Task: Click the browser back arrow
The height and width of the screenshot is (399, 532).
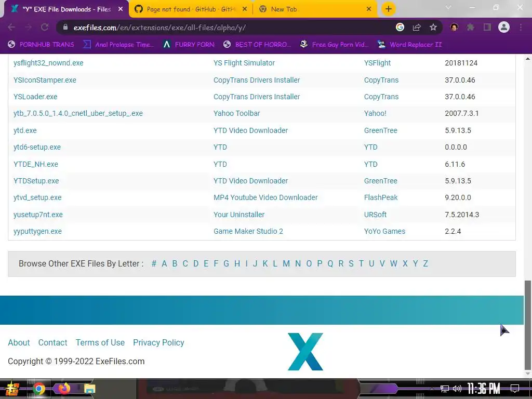Action: pyautogui.click(x=11, y=28)
